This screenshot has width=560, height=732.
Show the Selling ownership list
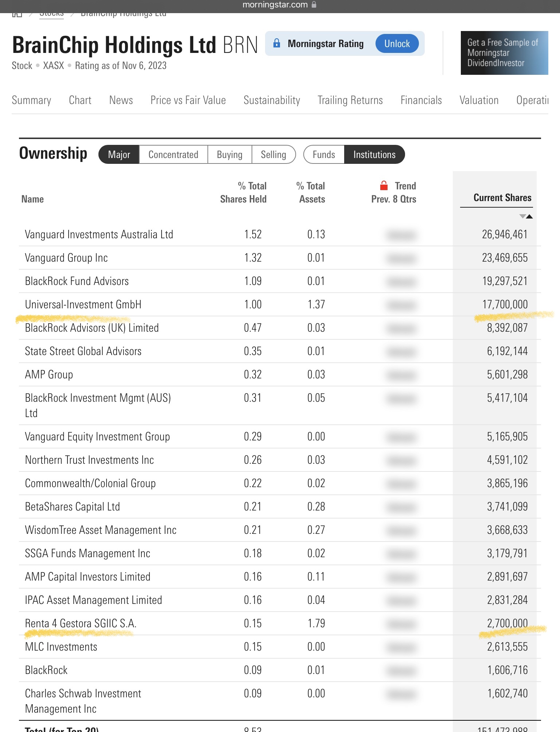tap(273, 155)
